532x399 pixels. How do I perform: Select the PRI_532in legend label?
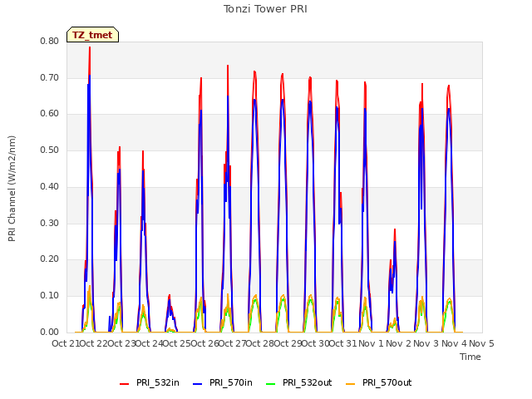pyautogui.click(x=158, y=382)
